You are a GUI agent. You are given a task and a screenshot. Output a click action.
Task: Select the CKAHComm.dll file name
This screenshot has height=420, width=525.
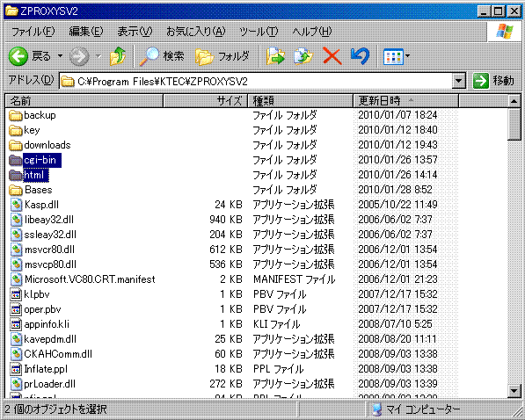coord(58,354)
